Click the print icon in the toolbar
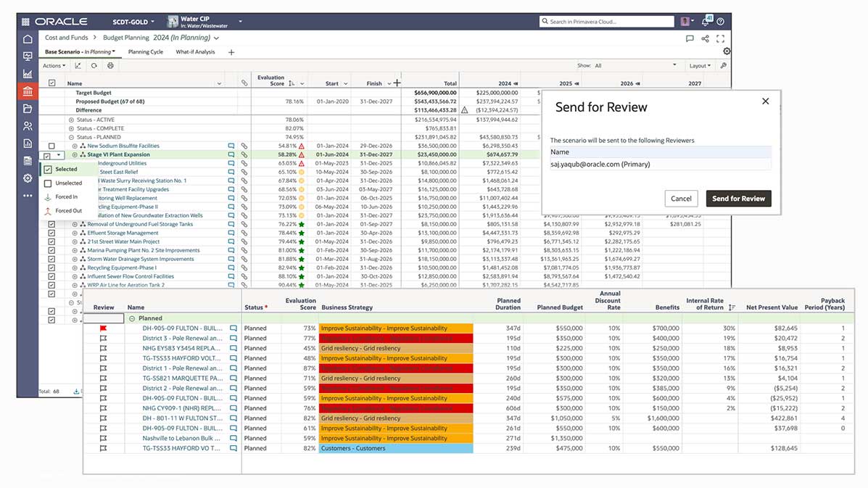Viewport: 868px width, 488px height. tap(110, 66)
